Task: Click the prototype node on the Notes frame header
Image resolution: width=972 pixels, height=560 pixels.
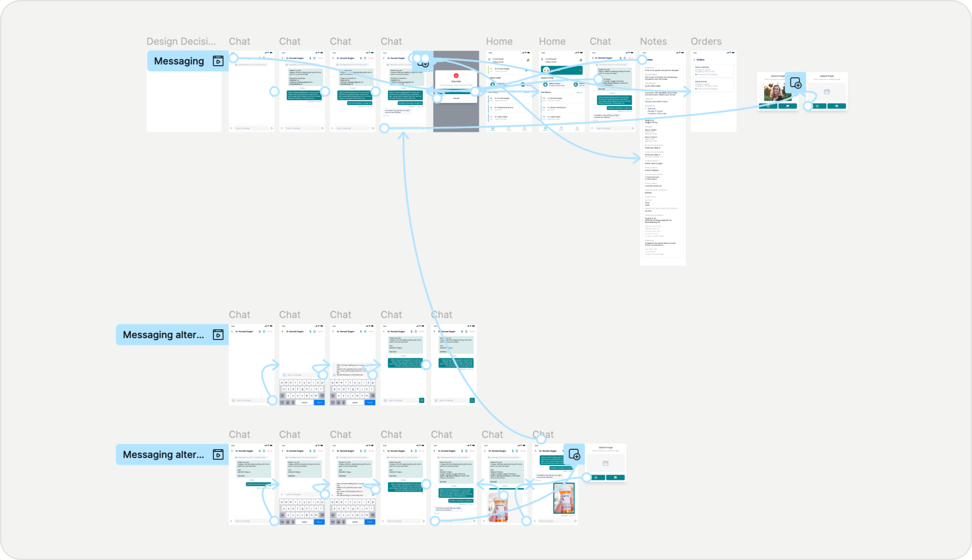Action: (642, 60)
